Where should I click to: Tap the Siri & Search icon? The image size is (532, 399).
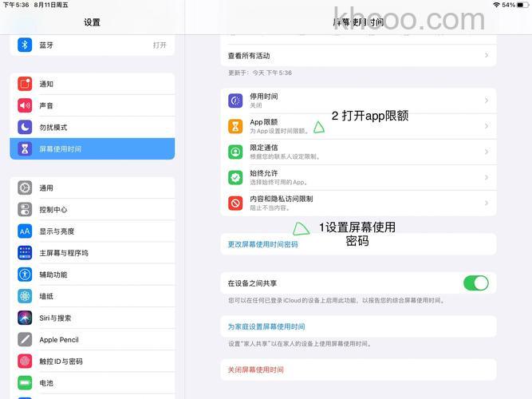click(25, 318)
